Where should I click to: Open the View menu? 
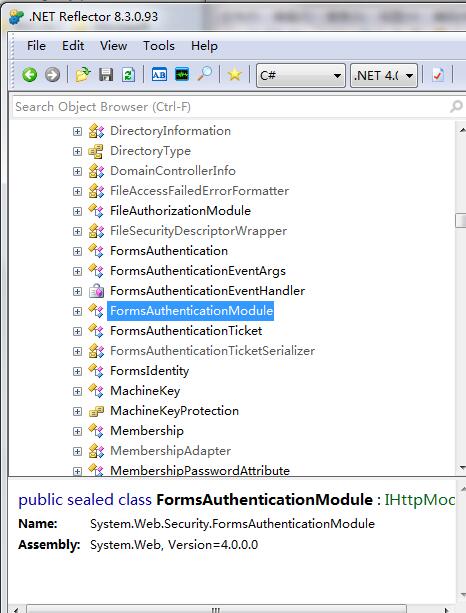coord(113,46)
